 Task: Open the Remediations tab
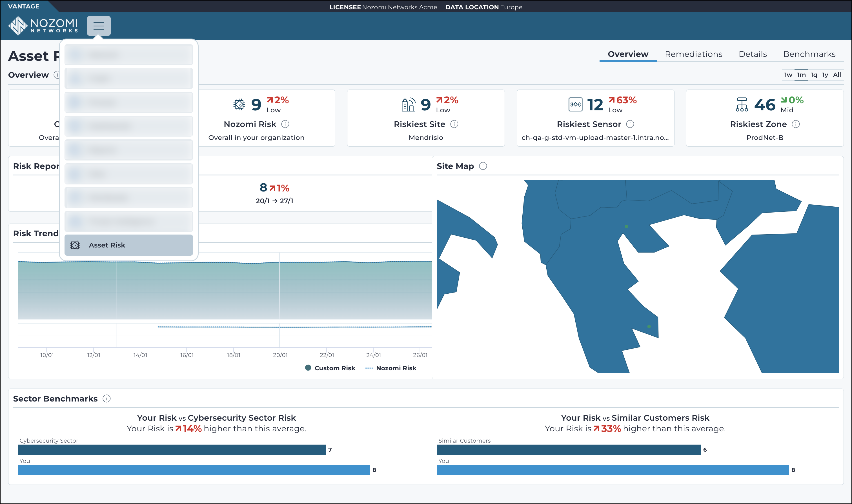pyautogui.click(x=693, y=54)
